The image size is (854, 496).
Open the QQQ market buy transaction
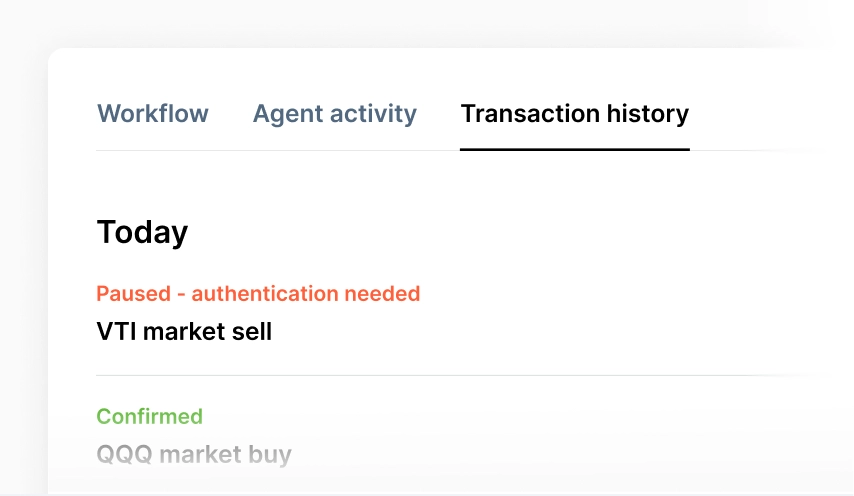click(194, 455)
